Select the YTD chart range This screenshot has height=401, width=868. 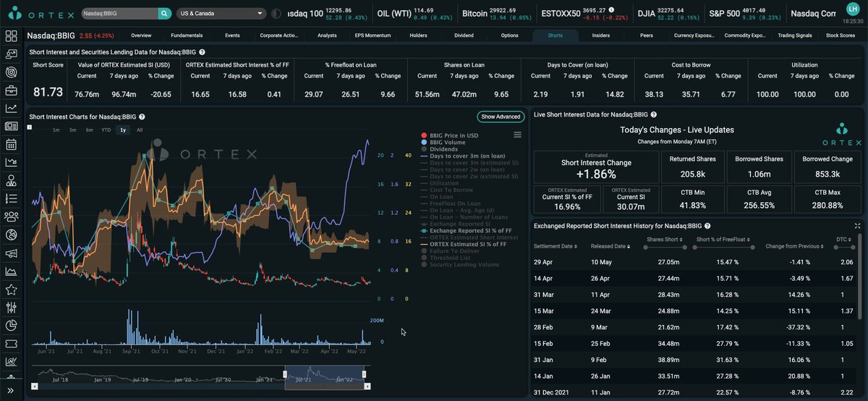click(x=106, y=130)
